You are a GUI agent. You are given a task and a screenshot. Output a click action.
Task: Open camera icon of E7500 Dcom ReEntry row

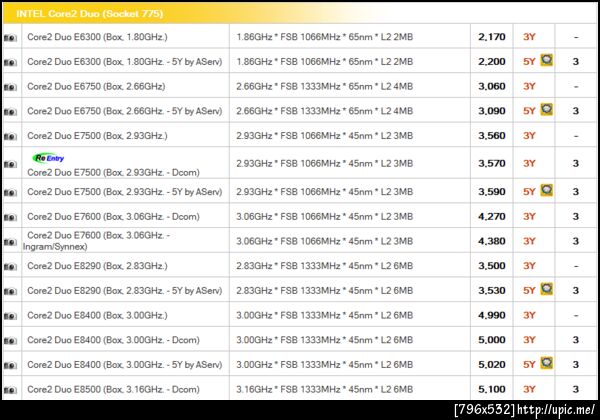click(x=10, y=164)
